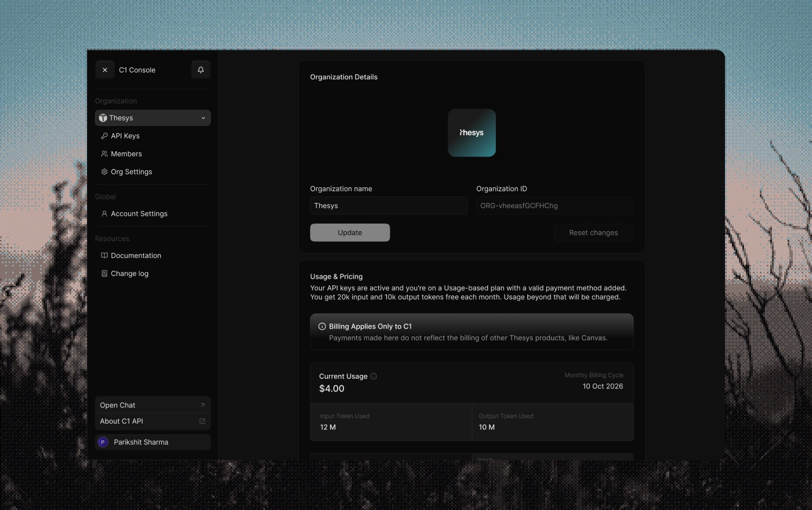
Task: Click the Thesys organization avatar icon
Action: coord(103,118)
